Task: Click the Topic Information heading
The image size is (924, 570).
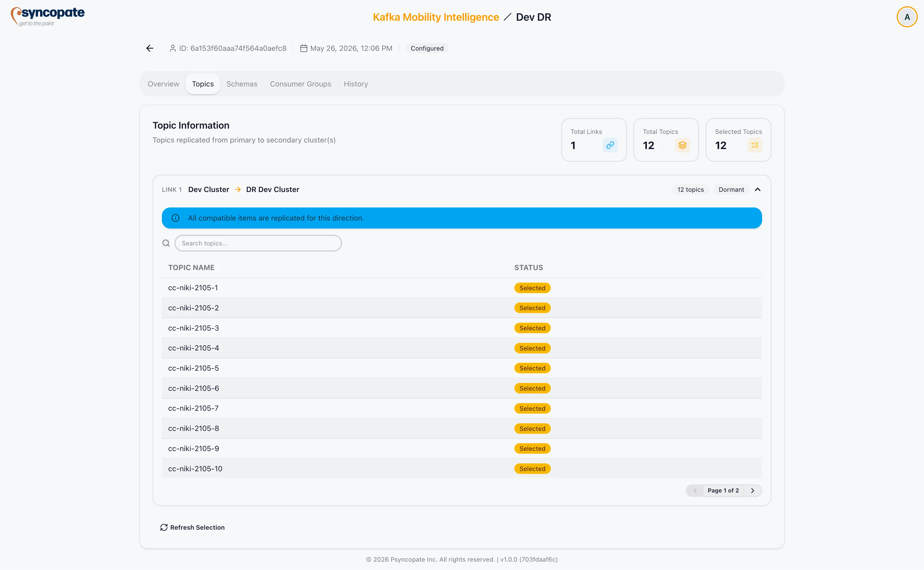Action: point(191,125)
